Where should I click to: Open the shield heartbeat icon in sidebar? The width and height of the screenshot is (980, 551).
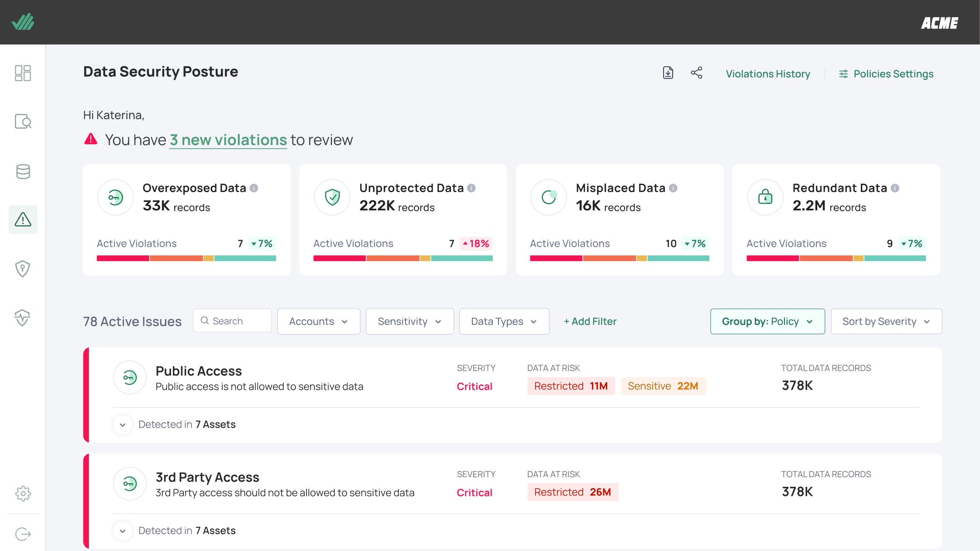(23, 317)
